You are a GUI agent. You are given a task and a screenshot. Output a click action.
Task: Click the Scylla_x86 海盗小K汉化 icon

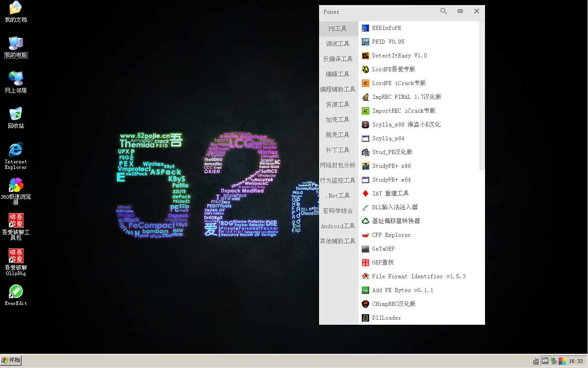[x=365, y=125]
